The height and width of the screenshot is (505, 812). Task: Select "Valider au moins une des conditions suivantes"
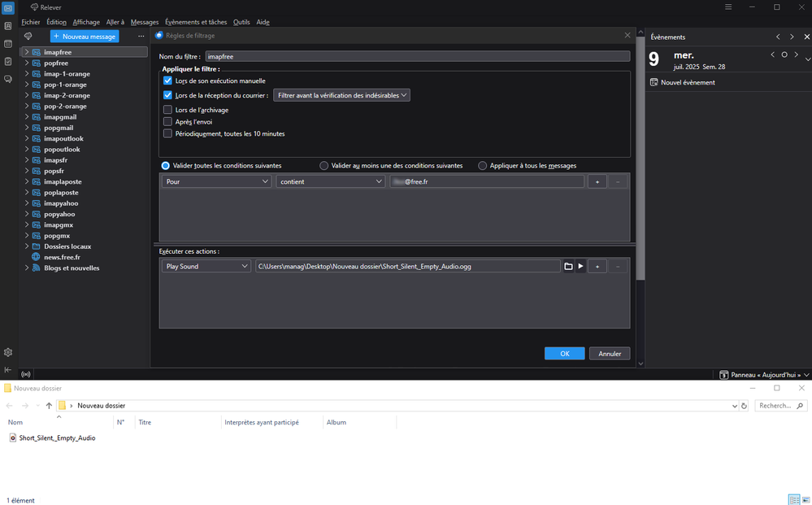324,166
